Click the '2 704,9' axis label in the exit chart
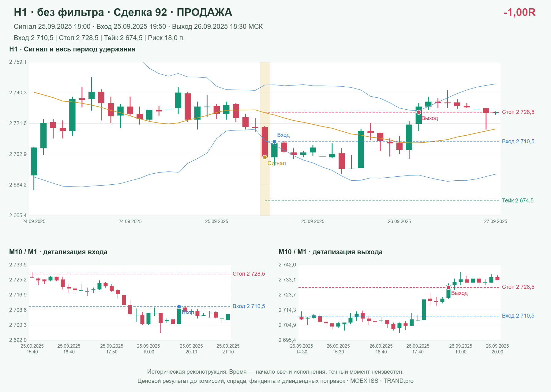The width and height of the screenshot is (551, 392). click(x=287, y=325)
